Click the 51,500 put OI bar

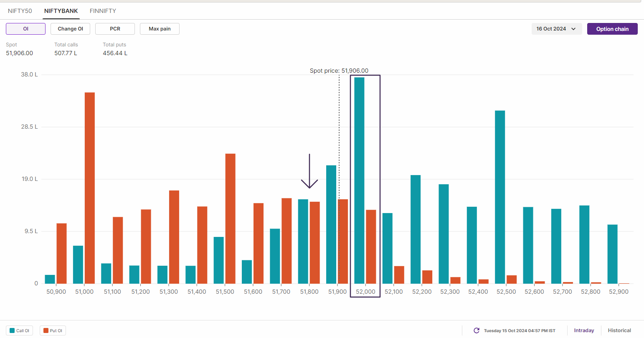[231, 219]
